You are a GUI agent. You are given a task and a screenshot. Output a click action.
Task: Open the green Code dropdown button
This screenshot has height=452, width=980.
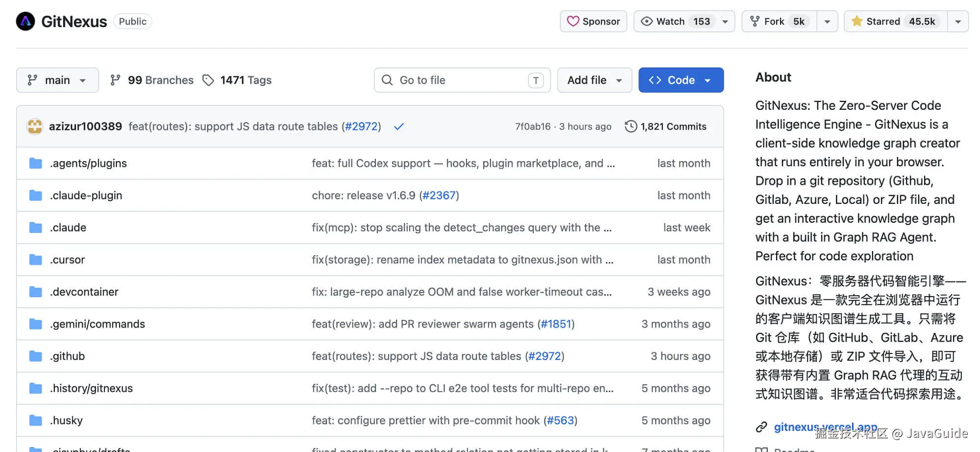681,80
